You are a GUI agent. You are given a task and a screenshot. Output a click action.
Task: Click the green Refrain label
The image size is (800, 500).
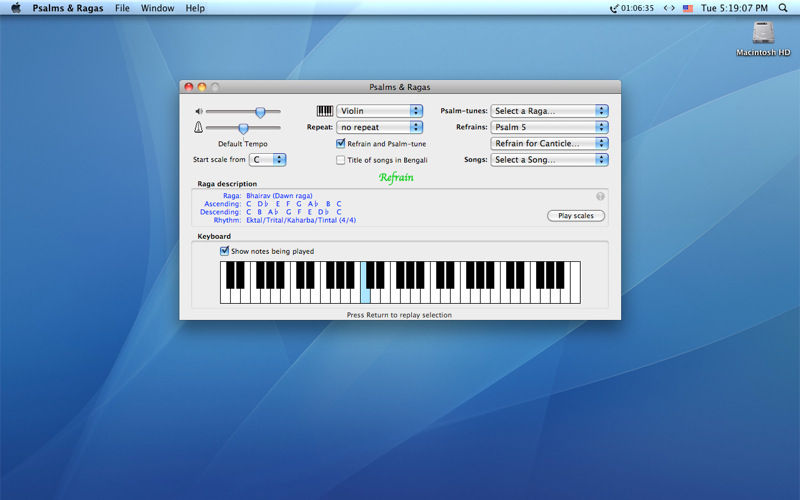(x=396, y=178)
